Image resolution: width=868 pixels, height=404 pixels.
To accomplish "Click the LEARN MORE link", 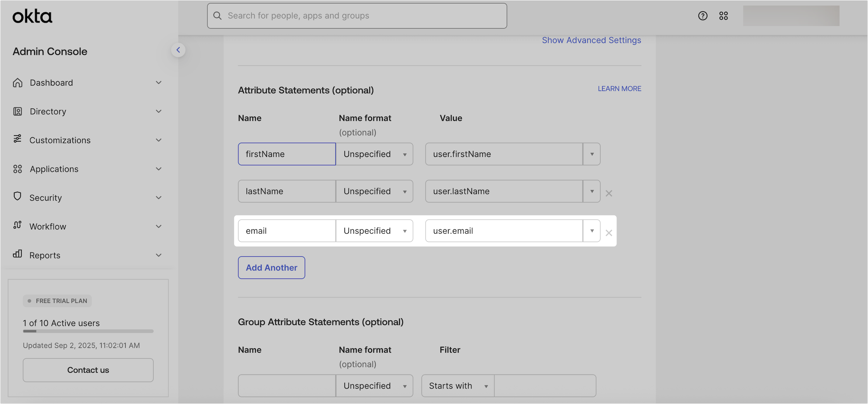I will [619, 88].
